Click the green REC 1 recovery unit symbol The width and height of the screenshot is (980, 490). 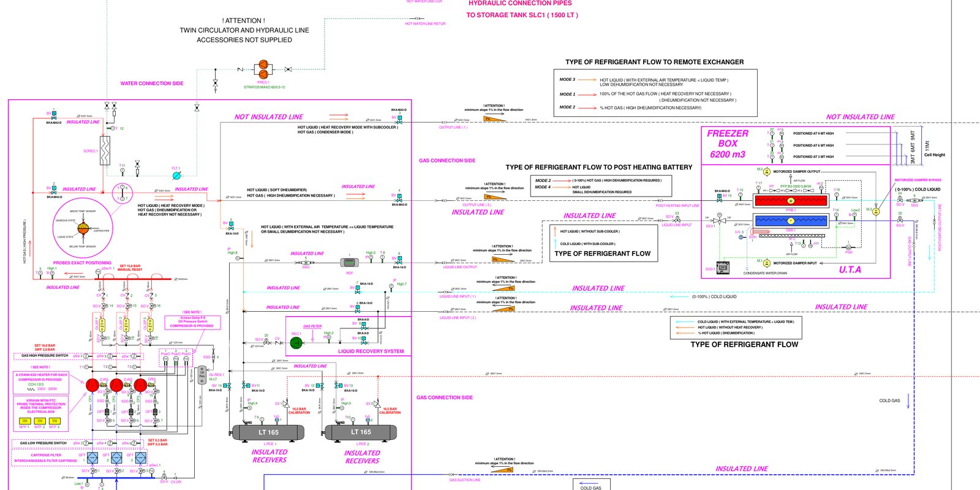click(296, 342)
